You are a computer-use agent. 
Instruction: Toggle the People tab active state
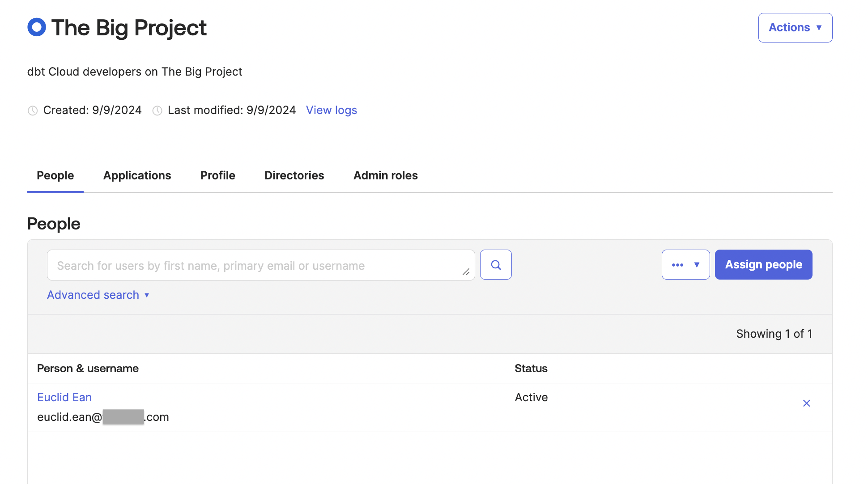55,175
